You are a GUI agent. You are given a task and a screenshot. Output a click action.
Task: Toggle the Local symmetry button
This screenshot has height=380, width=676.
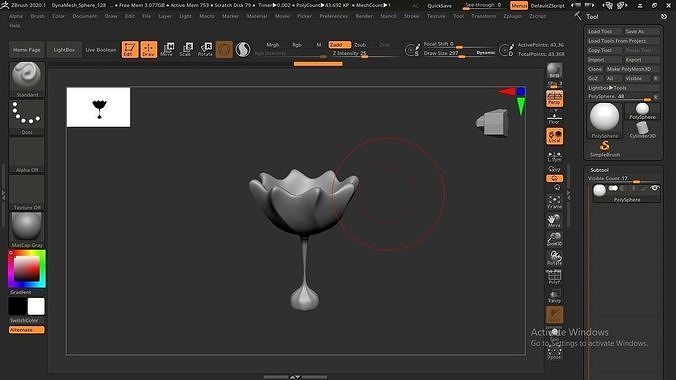click(554, 136)
